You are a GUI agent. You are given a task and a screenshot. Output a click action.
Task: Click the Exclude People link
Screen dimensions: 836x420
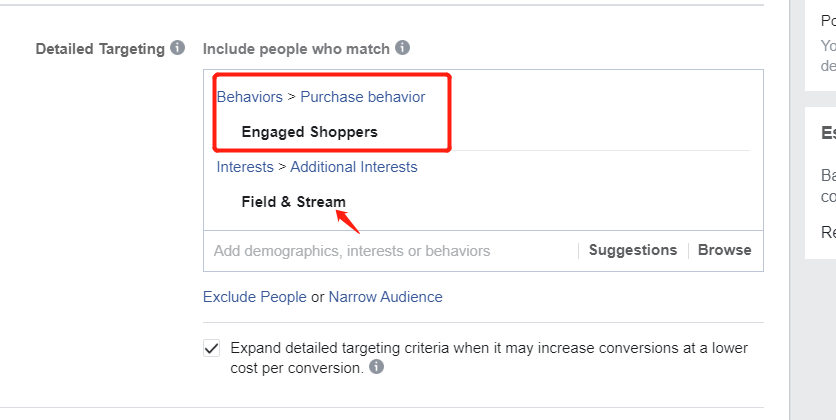(255, 297)
